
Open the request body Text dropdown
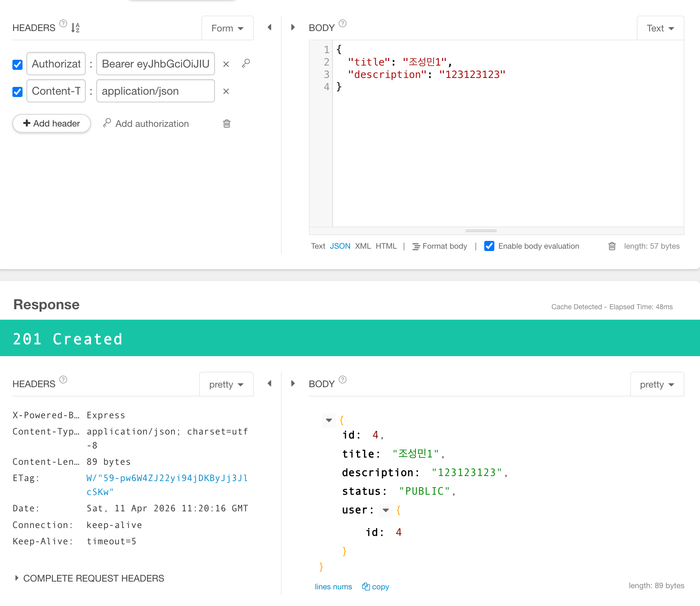point(660,28)
